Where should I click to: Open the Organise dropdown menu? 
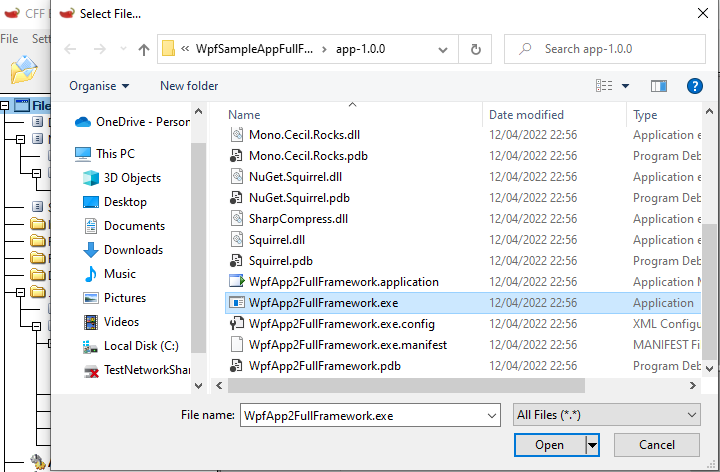pos(99,86)
